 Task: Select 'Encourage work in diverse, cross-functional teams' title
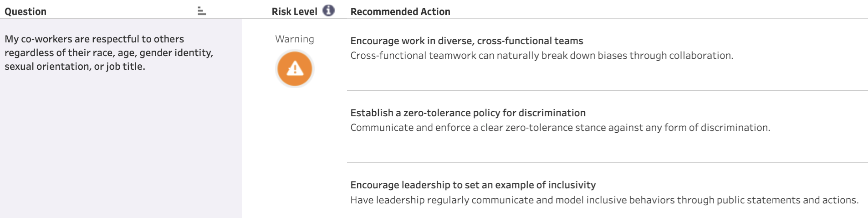pyautogui.click(x=466, y=41)
